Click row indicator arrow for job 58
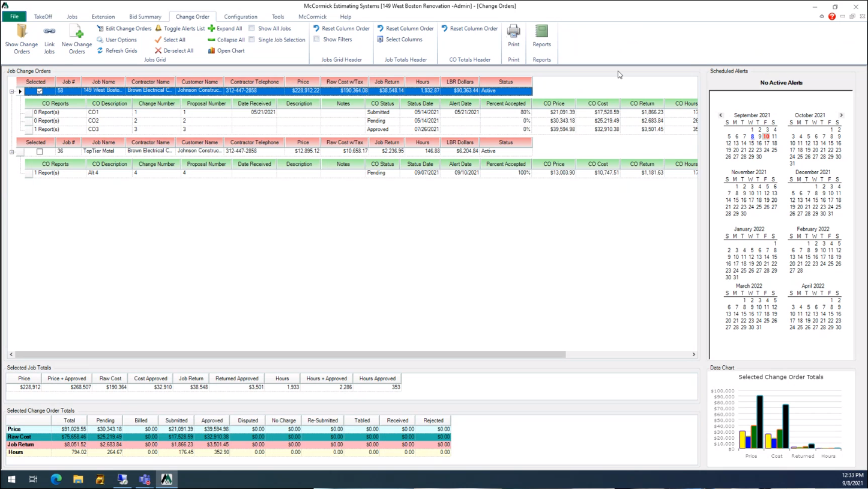 [20, 91]
